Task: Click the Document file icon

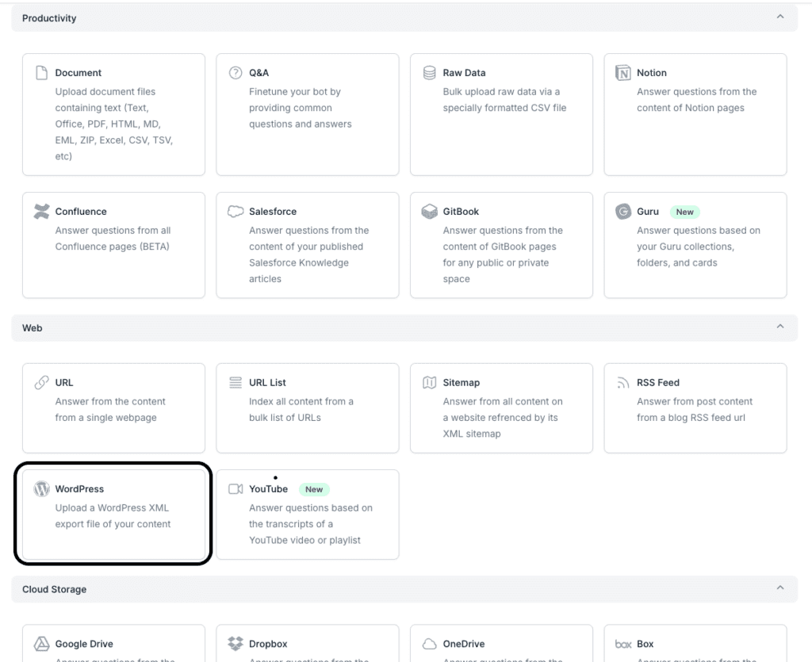Action: point(42,73)
